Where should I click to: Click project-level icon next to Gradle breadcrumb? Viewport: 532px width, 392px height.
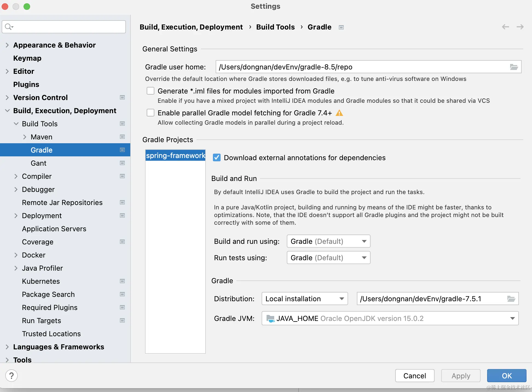coord(341,27)
